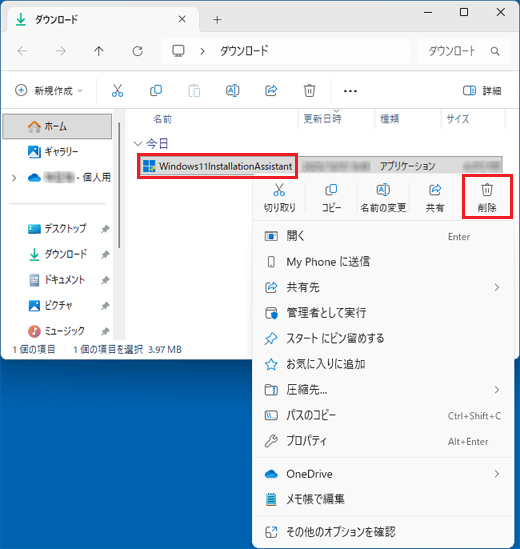Choose My Phone に送信

click(x=383, y=262)
